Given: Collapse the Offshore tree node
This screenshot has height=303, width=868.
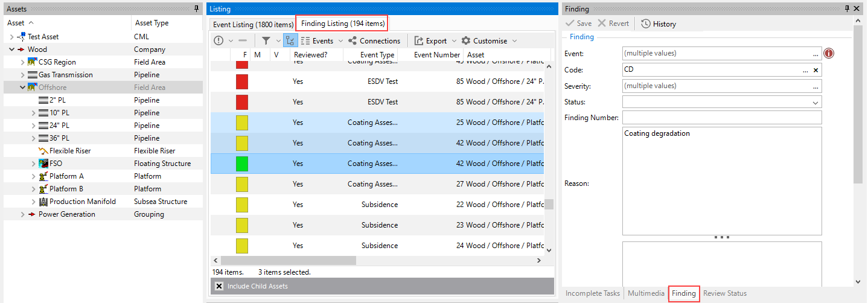Looking at the screenshot, I should coord(23,88).
